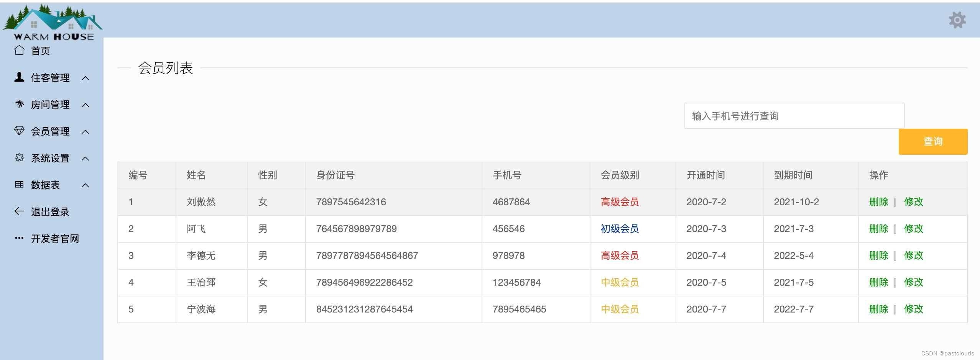Click the person icon for 住客管理

coord(19,77)
